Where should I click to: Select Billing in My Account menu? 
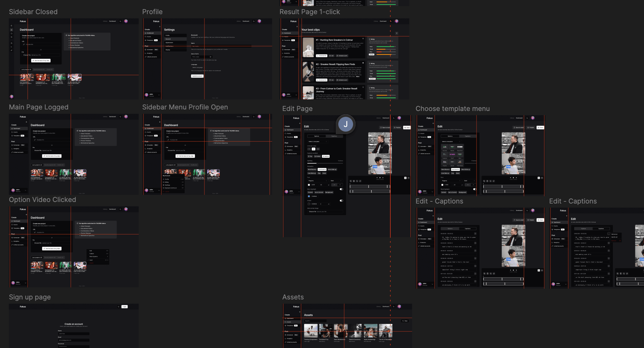click(173, 182)
